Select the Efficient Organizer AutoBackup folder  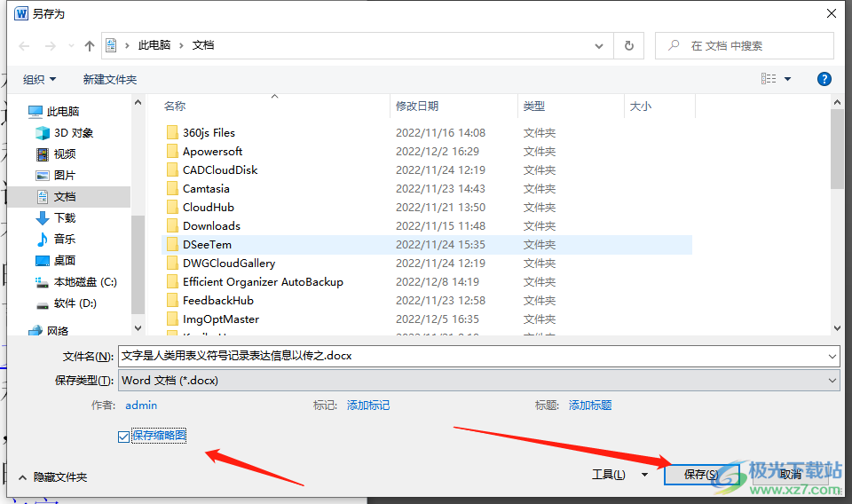(x=263, y=282)
